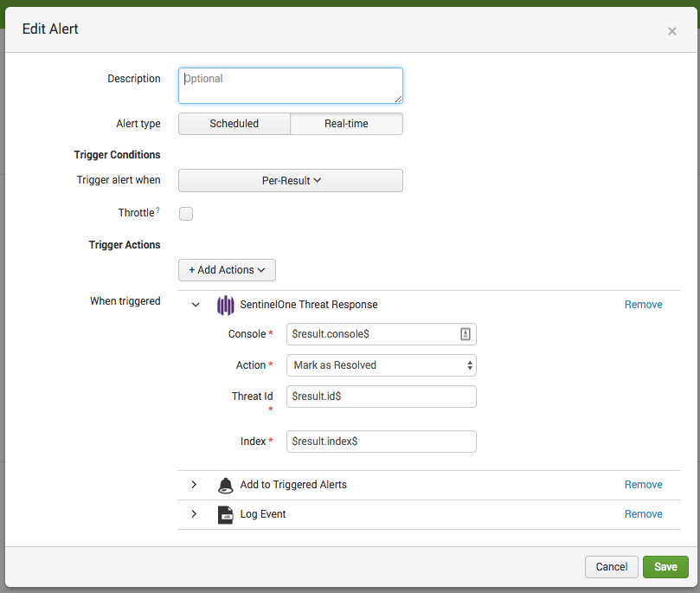The image size is (700, 593).
Task: Open the token picker icon in Console field
Action: (466, 334)
